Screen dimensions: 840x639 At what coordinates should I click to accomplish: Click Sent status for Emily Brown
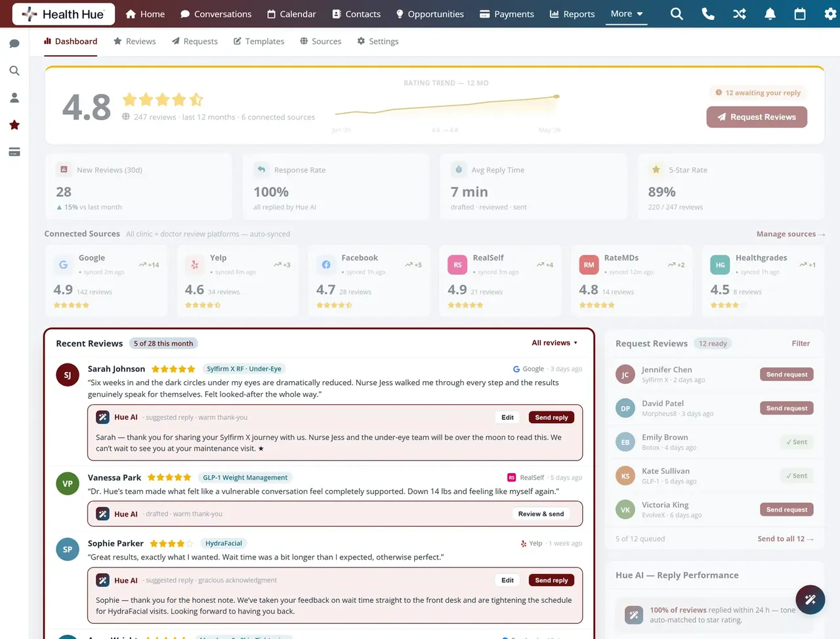797,442
